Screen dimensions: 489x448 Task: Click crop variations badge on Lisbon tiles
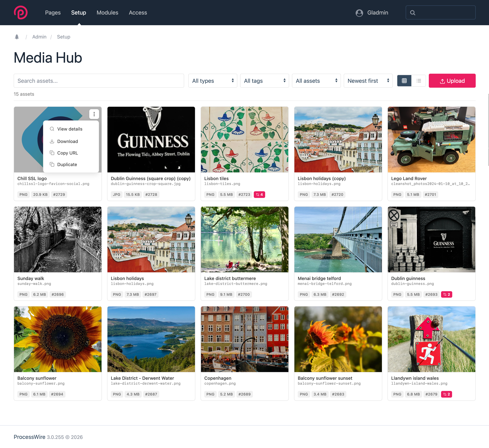[x=259, y=195]
